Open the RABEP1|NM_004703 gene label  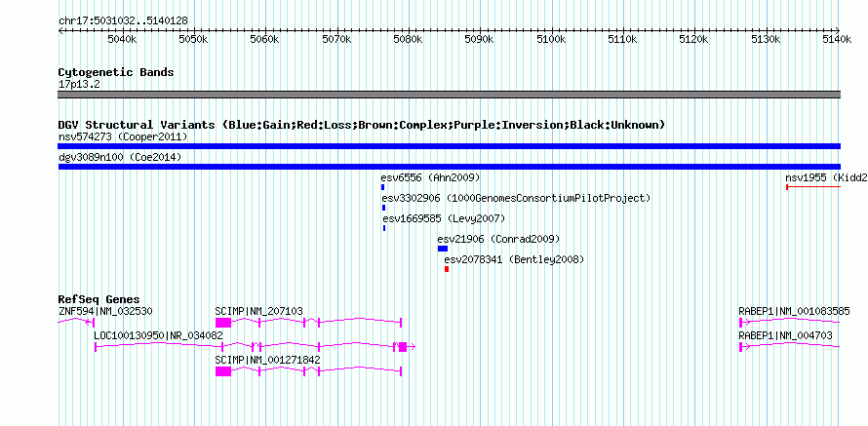coord(785,335)
